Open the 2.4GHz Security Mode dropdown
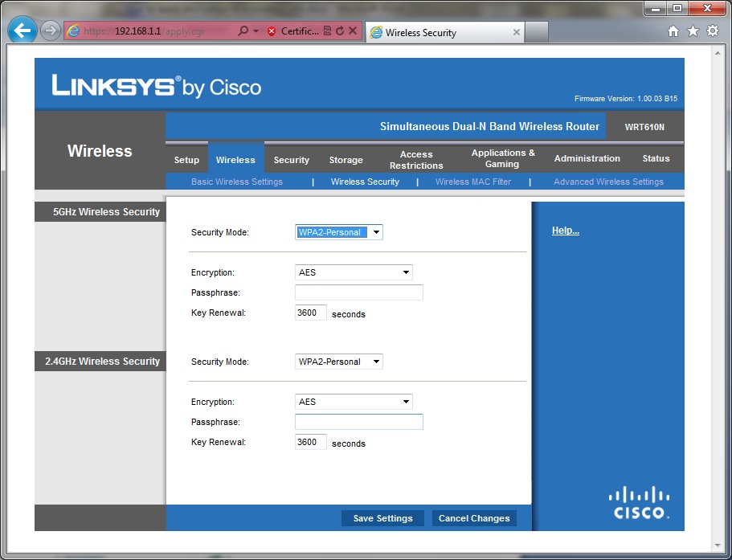This screenshot has width=732, height=560. pyautogui.click(x=339, y=362)
